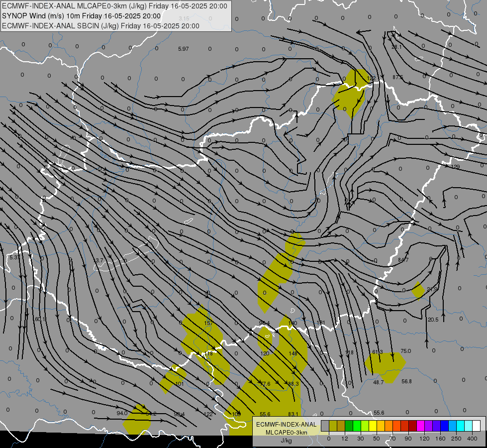Click the '56.8' map value
The height and width of the screenshot is (448, 487).
coord(406,381)
